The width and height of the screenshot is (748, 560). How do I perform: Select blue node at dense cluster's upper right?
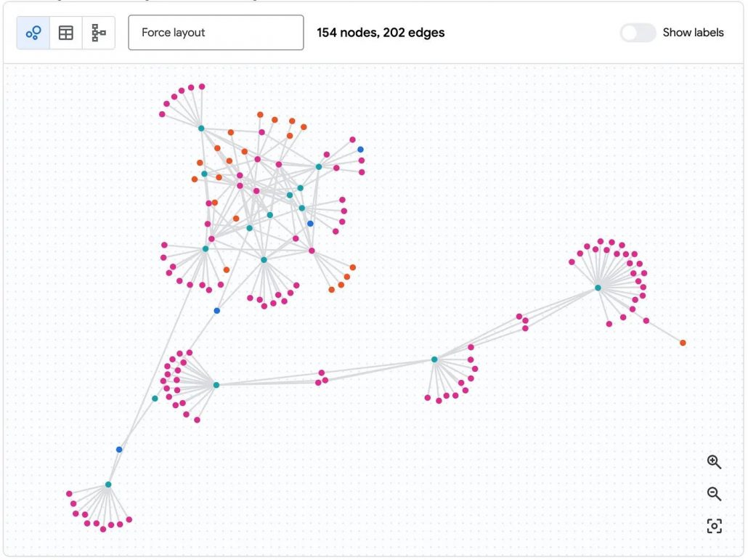click(360, 150)
